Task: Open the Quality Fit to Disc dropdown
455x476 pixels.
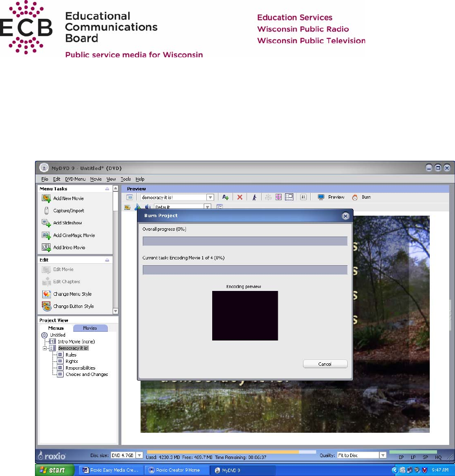Action: tap(383, 455)
